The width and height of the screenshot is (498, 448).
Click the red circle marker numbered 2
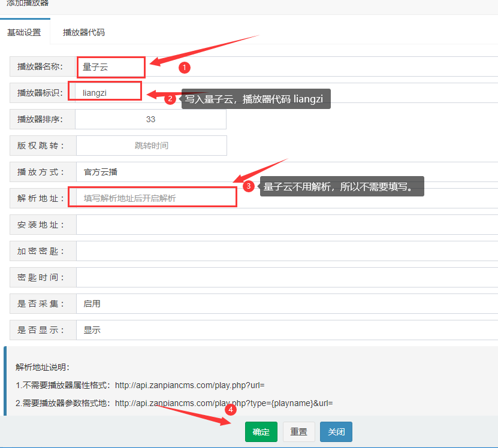pos(170,99)
